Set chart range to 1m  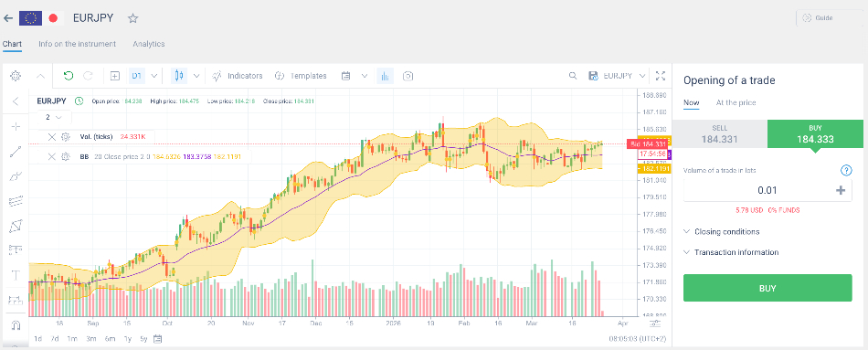[x=72, y=338]
